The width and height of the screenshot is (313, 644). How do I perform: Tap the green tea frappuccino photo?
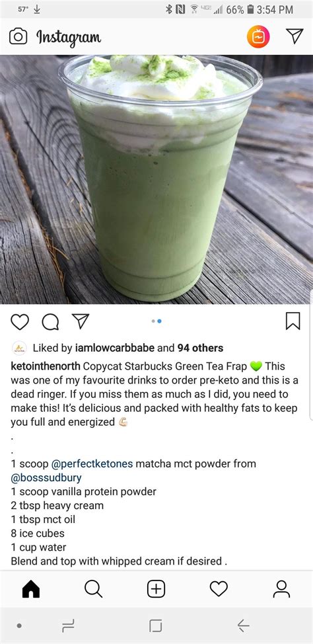(156, 179)
